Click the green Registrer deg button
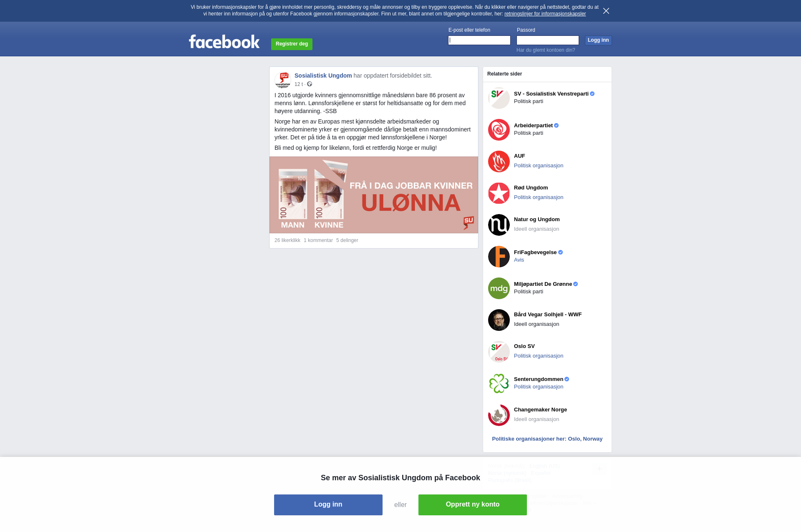Viewport: 801px width, 532px height. (x=292, y=44)
